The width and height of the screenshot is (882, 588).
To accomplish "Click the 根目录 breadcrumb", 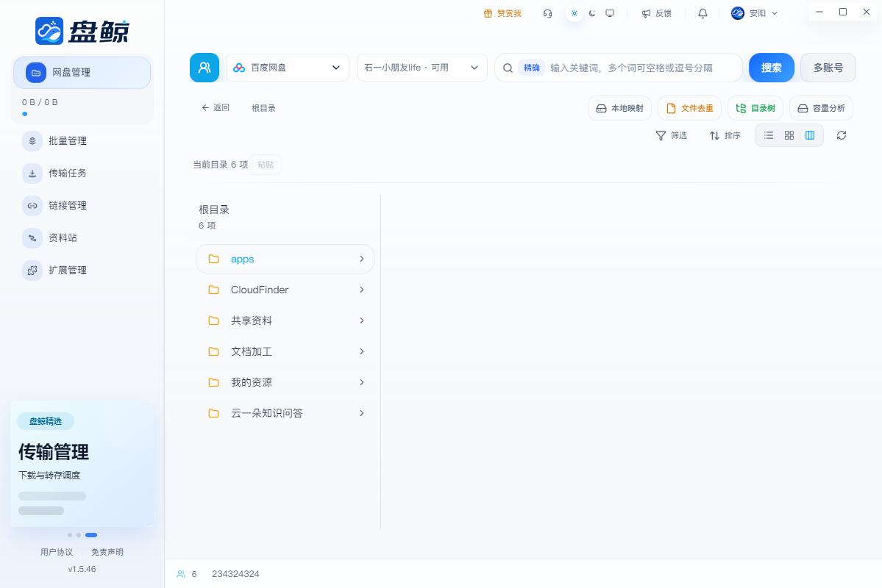I will 263,108.
